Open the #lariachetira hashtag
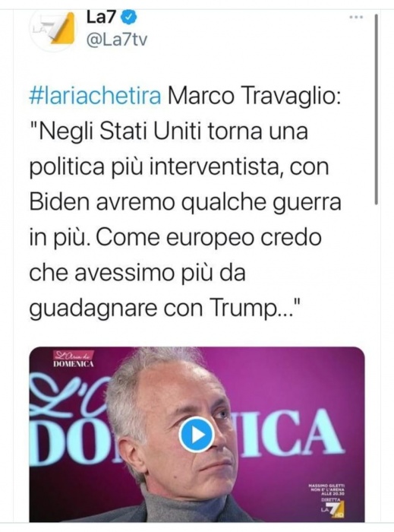The height and width of the screenshot is (532, 394). click(95, 96)
